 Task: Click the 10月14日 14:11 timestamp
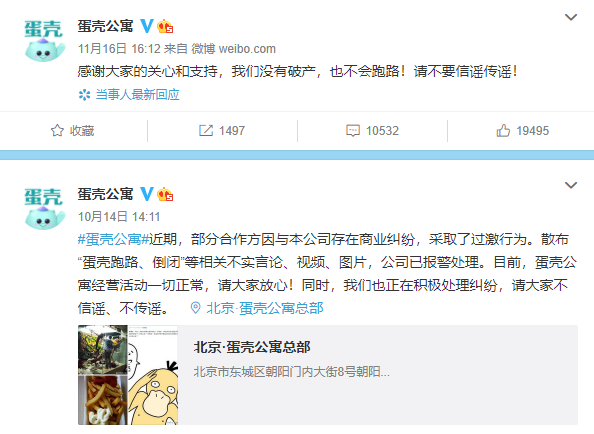119,217
